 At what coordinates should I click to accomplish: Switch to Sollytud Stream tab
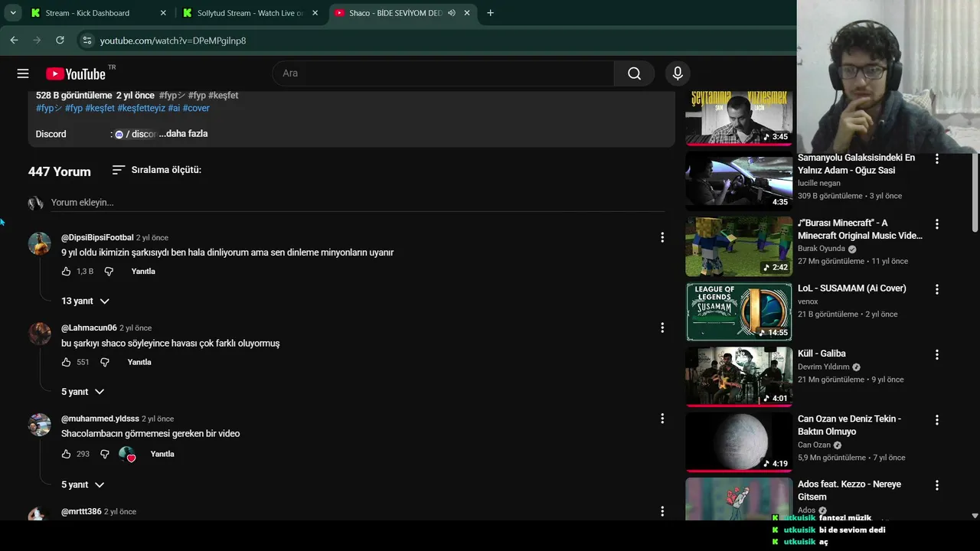[250, 13]
